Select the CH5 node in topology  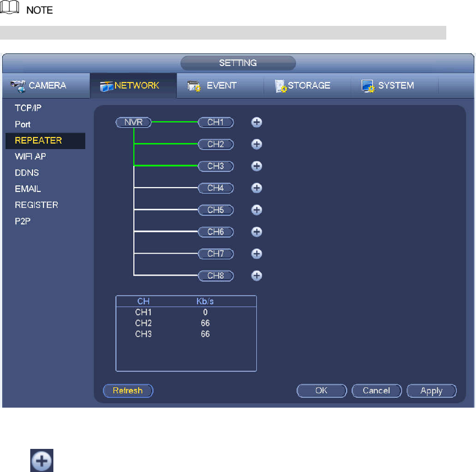pos(216,210)
